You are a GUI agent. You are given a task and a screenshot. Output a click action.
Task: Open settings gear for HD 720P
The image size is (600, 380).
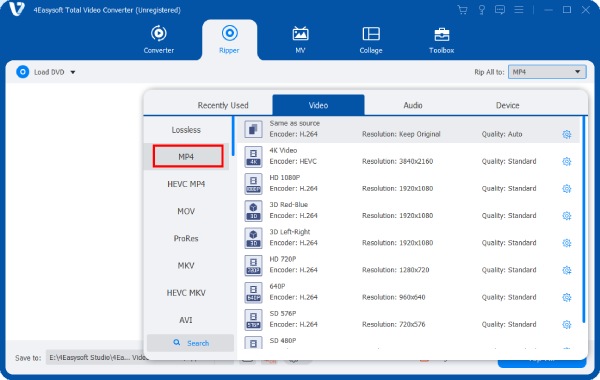[567, 270]
